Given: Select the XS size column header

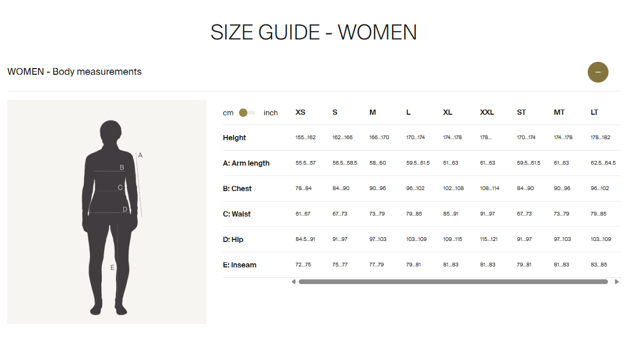Looking at the screenshot, I should [x=300, y=112].
